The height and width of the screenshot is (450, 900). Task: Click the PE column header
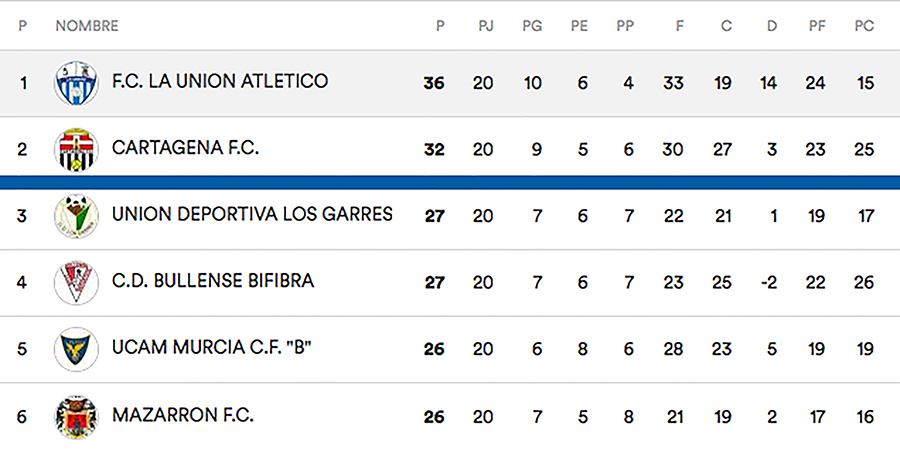pos(579,26)
